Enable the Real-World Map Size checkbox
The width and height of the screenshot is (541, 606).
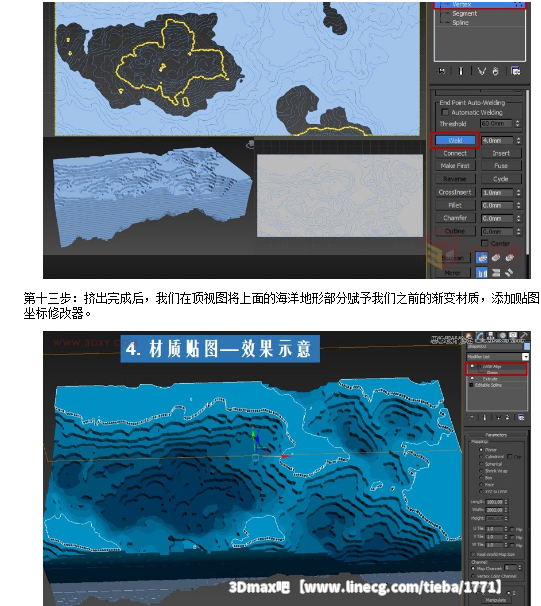(474, 554)
